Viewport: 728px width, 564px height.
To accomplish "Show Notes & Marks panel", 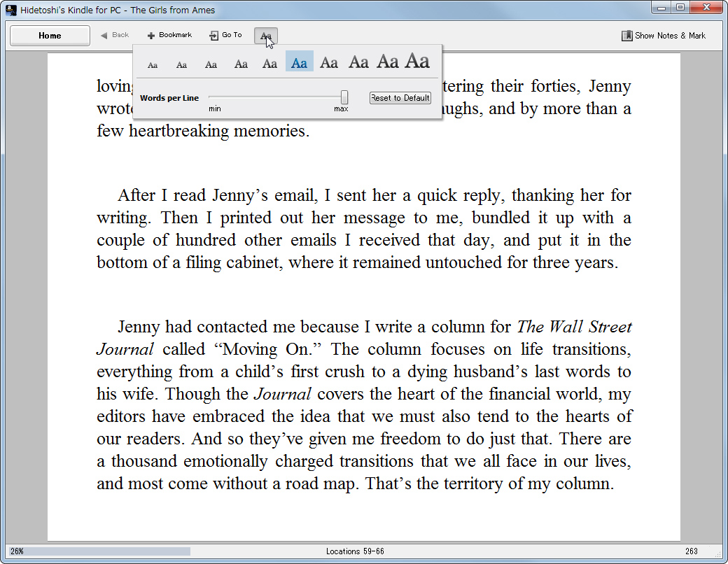I will pyautogui.click(x=664, y=36).
